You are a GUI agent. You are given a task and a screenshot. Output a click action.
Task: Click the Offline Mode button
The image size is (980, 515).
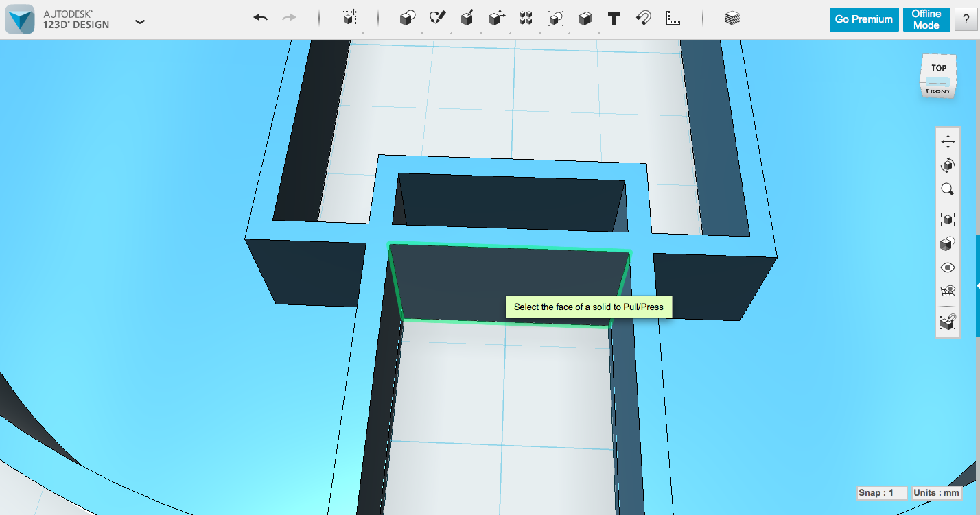pos(926,19)
